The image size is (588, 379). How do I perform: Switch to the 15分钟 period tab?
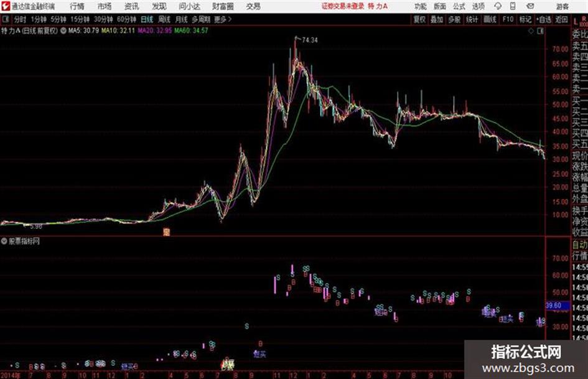pyautogui.click(x=80, y=19)
